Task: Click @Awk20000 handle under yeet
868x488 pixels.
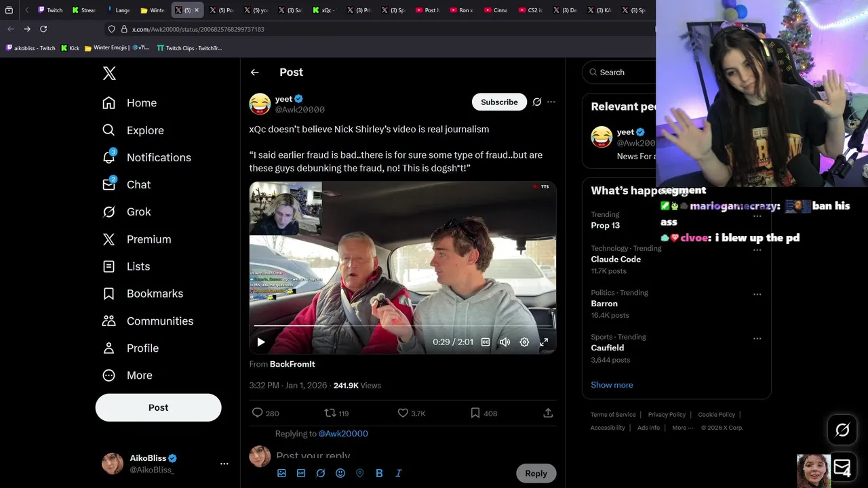Action: [x=300, y=110]
